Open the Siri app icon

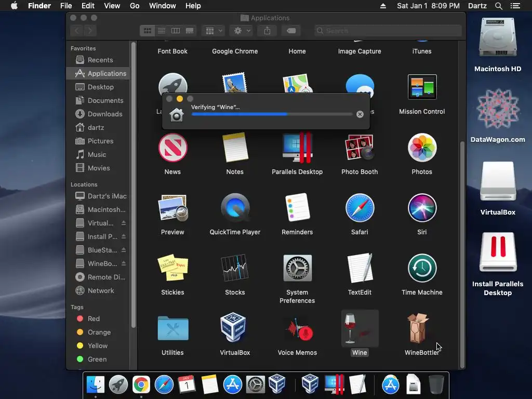tap(422, 208)
